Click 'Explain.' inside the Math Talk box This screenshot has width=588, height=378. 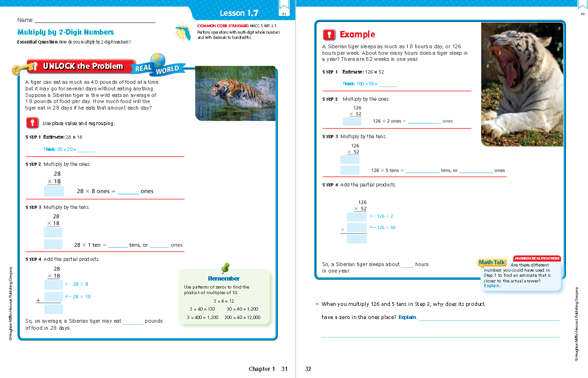click(492, 286)
